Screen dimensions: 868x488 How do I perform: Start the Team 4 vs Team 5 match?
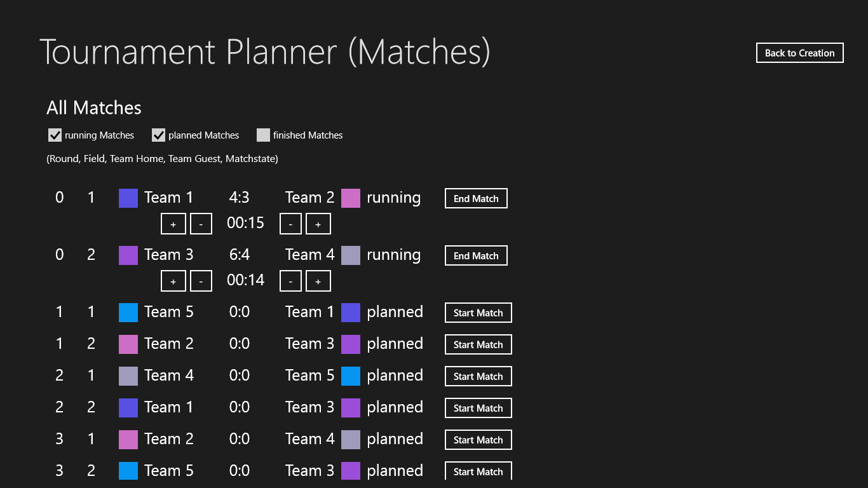tap(478, 377)
